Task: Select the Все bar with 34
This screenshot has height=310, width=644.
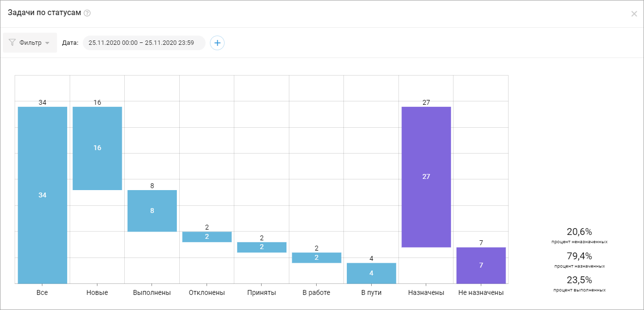Action: pyautogui.click(x=42, y=195)
